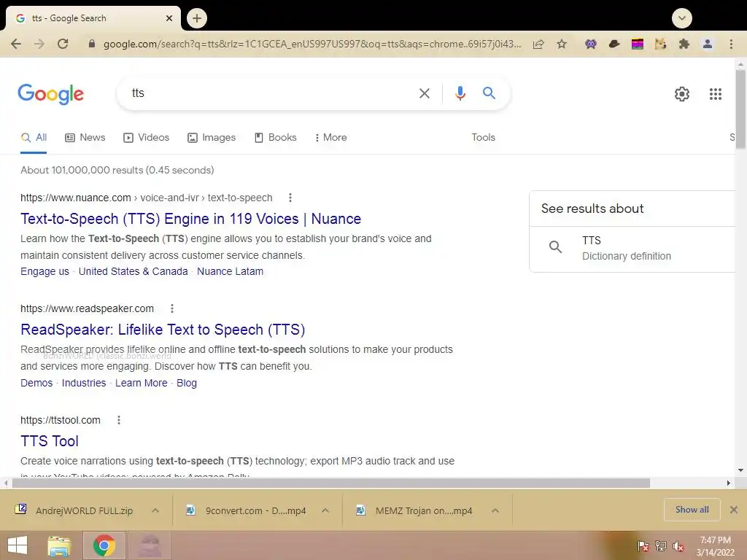Screen dimensions: 747x560
Task: Start voice search with microphone icon
Action: 460,93
